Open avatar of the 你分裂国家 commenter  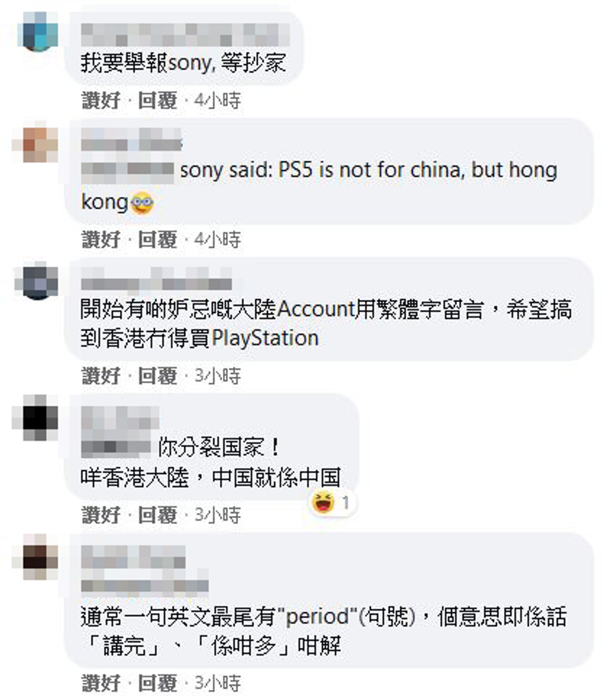click(35, 418)
